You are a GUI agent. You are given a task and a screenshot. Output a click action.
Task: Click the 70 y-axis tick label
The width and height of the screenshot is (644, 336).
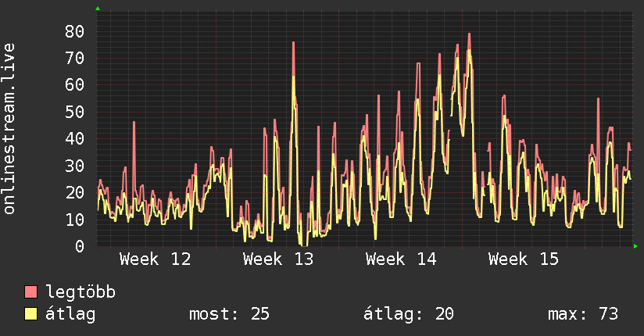coord(75,58)
